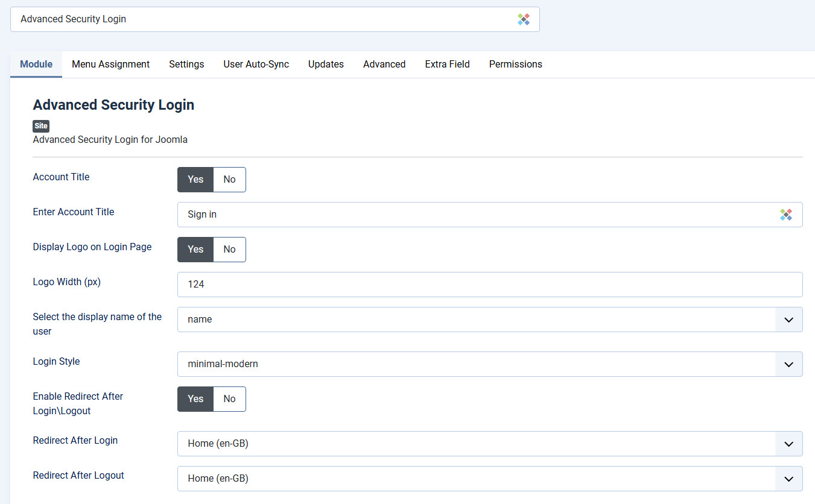Open the Settings tab

186,65
